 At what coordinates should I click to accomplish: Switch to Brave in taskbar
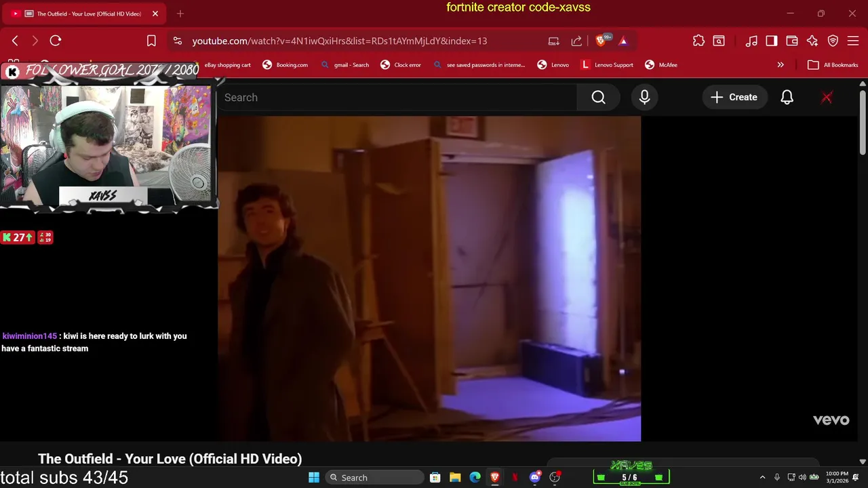(x=495, y=478)
